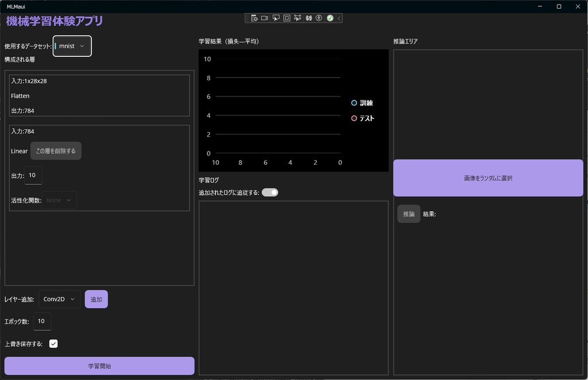Click the green checkmark status icon

point(330,18)
